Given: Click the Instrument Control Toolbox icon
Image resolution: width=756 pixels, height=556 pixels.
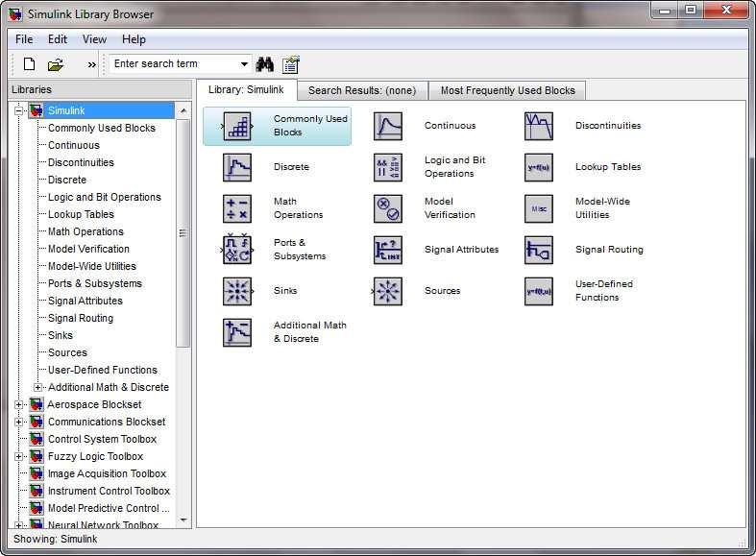Looking at the screenshot, I should [37, 491].
